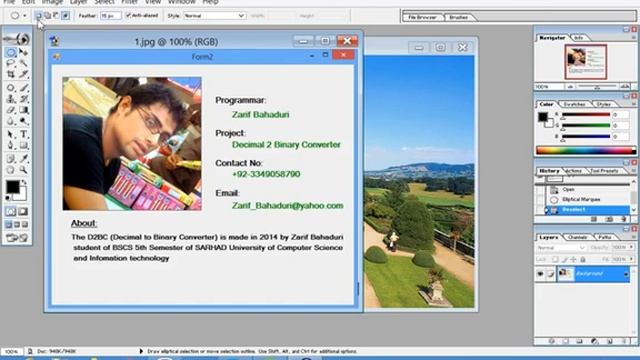Choose Subtract from selection mode

pos(56,16)
